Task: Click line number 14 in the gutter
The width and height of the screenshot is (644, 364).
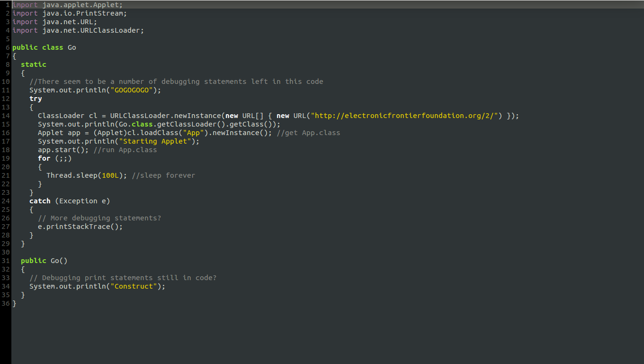Action: (5, 115)
